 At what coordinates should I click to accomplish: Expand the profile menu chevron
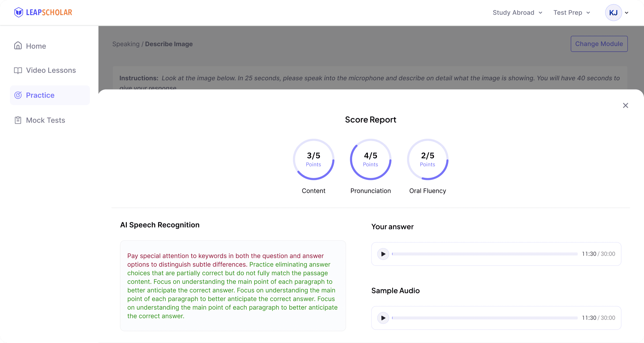click(627, 13)
